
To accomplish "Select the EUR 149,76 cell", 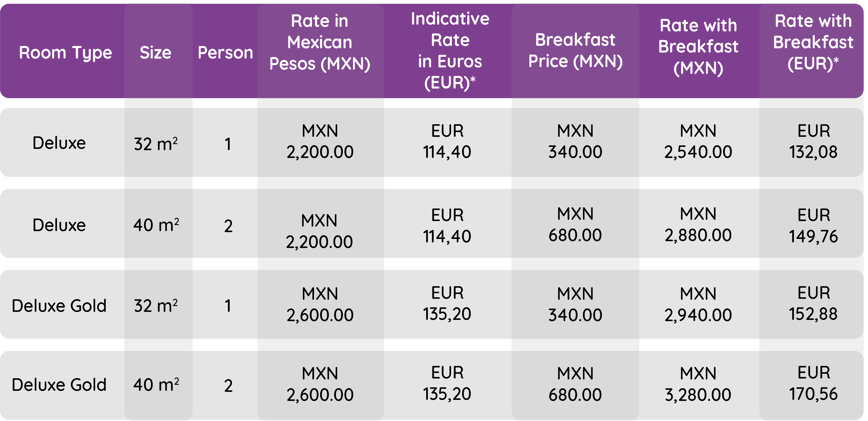I will [x=813, y=225].
